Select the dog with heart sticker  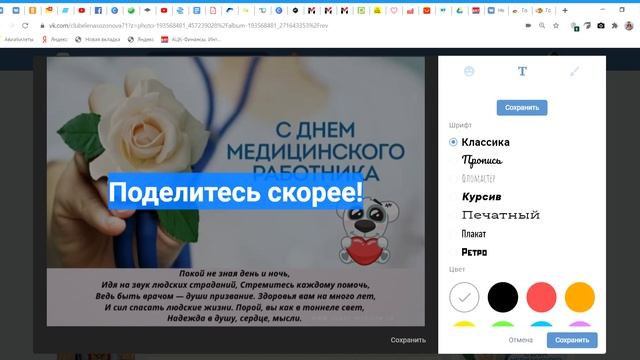pos(367,231)
